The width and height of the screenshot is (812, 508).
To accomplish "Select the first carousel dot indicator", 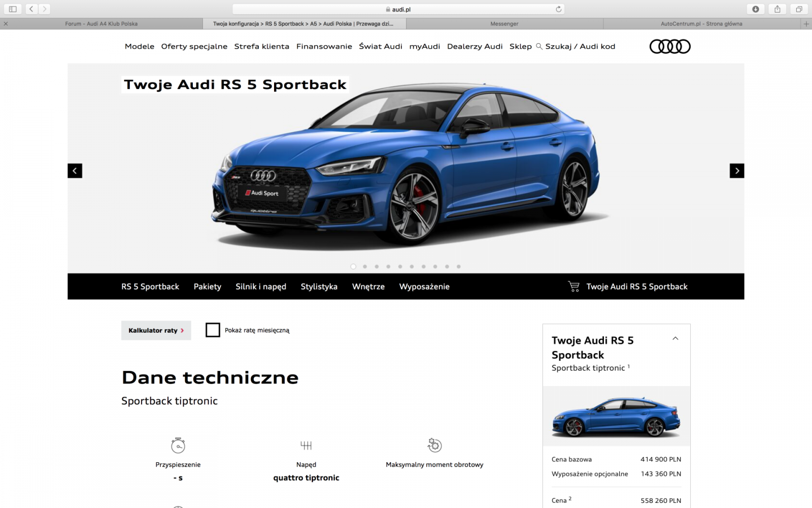I will 353,266.
